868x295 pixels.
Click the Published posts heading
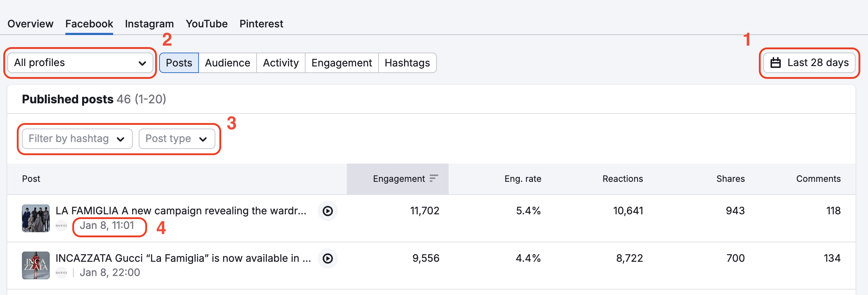[68, 99]
